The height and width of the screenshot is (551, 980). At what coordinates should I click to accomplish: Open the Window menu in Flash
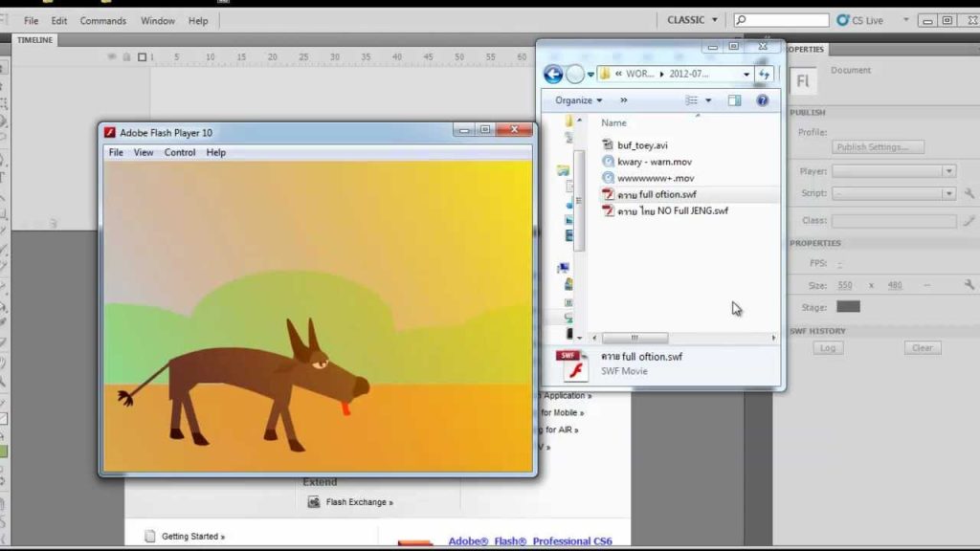coord(158,21)
